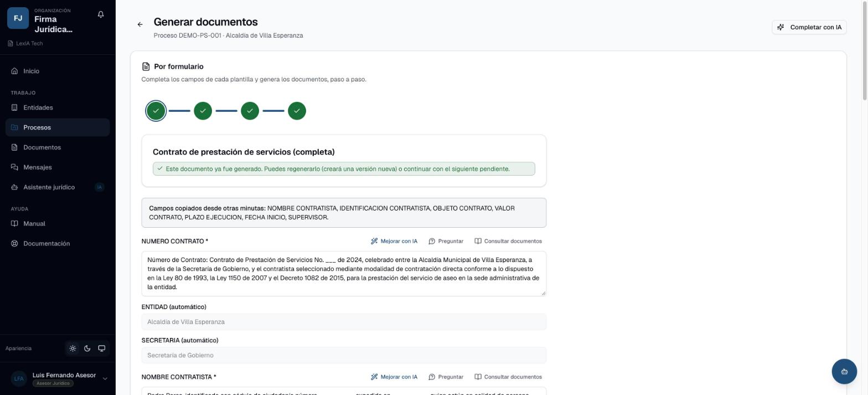The width and height of the screenshot is (868, 395).
Task: Navigate to Documentos
Action: [x=58, y=147]
